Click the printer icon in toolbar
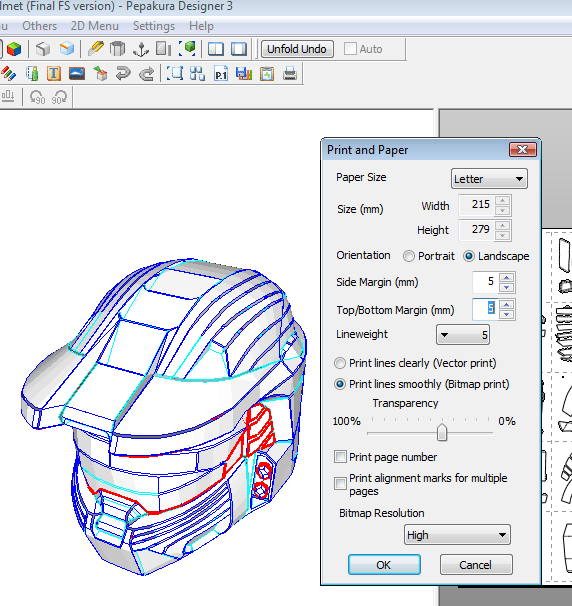572x606 pixels. (290, 73)
